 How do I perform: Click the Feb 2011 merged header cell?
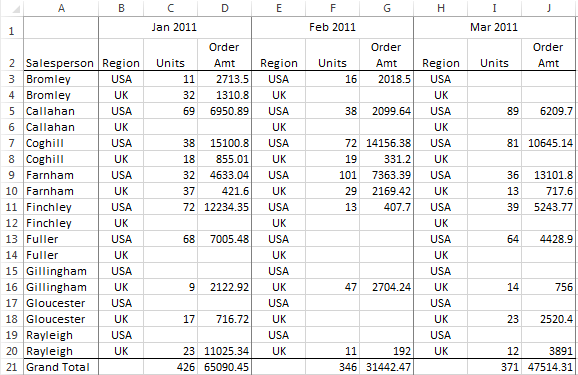tap(332, 28)
